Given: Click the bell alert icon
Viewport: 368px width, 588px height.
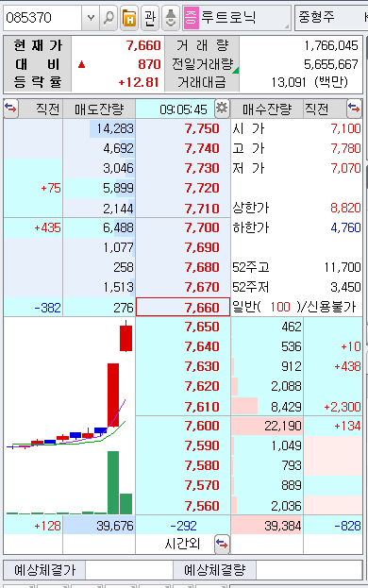Looking at the screenshot, I should point(171,18).
